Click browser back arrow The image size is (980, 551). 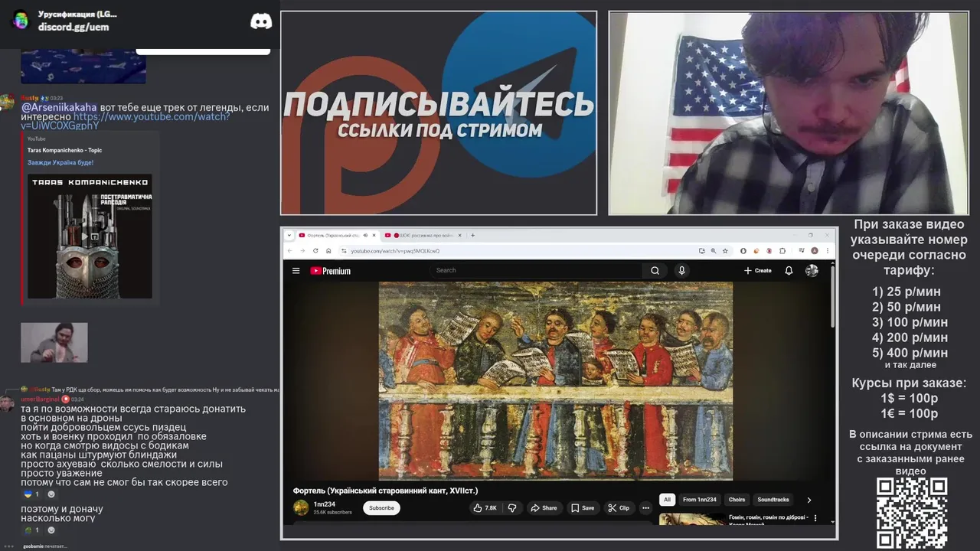pos(290,250)
